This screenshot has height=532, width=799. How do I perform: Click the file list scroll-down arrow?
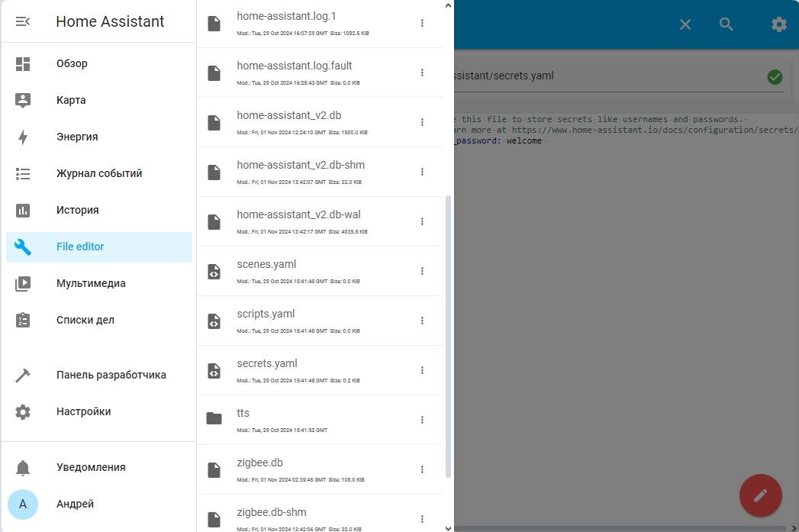click(x=449, y=528)
